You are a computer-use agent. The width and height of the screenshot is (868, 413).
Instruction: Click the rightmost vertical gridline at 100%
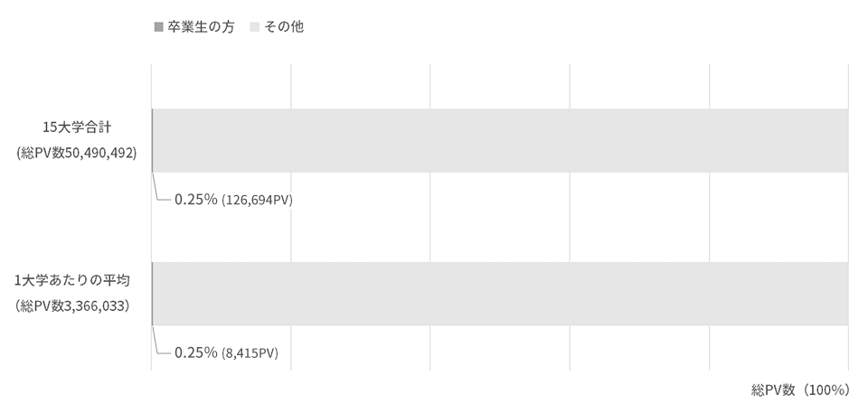tap(849, 217)
